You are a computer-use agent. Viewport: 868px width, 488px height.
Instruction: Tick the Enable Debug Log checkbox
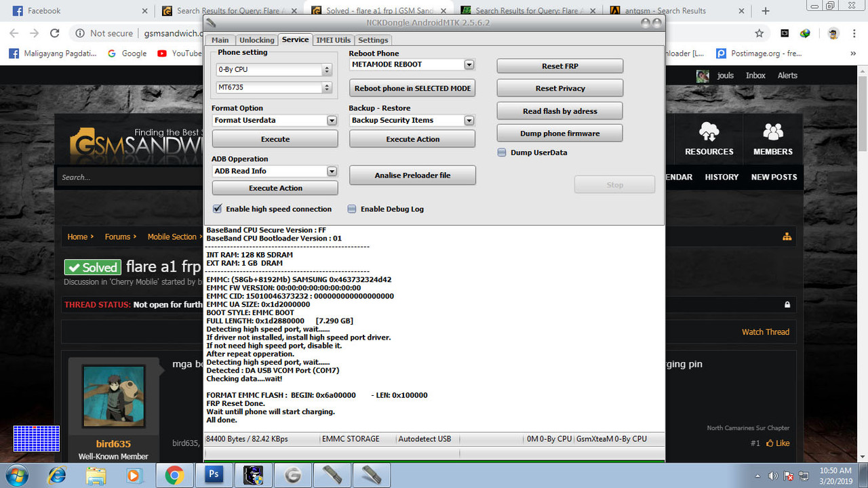351,209
